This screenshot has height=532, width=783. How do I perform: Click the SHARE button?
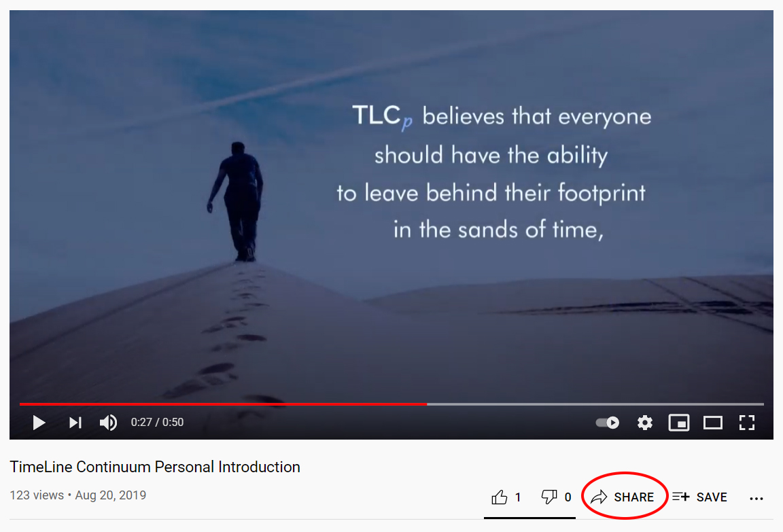(x=622, y=497)
